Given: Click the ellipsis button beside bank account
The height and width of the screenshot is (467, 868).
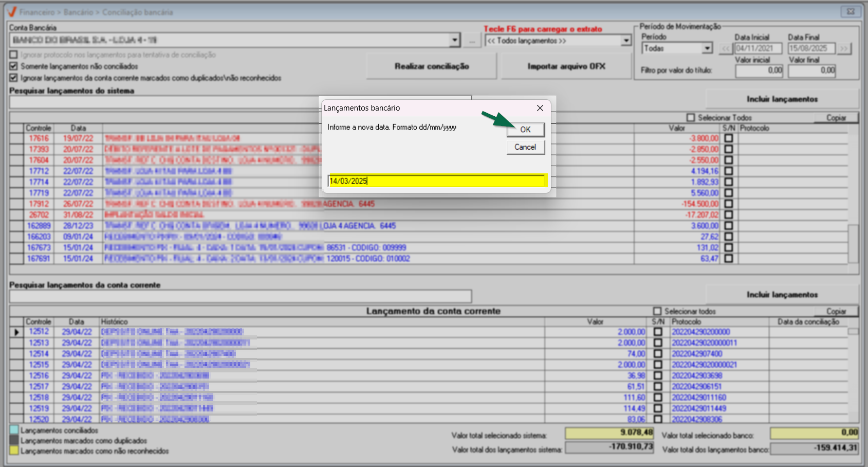Looking at the screenshot, I should coord(472,40).
